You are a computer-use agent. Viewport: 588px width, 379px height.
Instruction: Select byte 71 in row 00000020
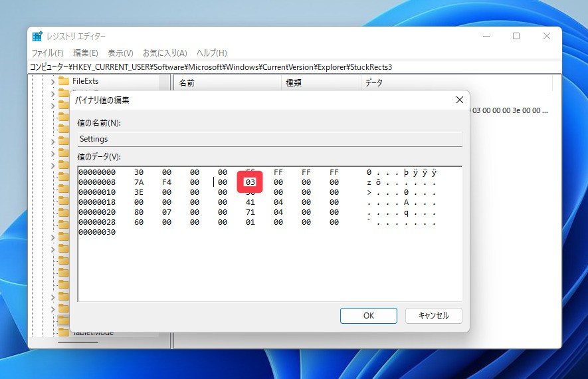(x=250, y=212)
